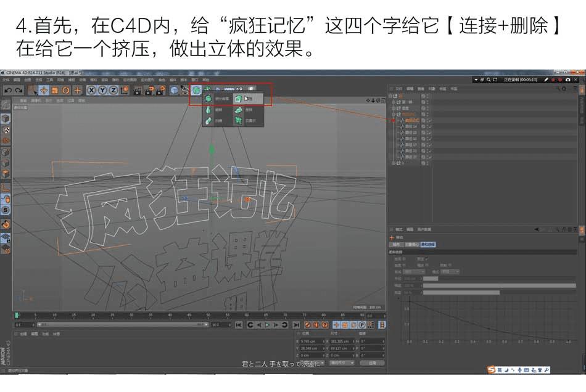Switch to Edges mode

(x=5, y=163)
